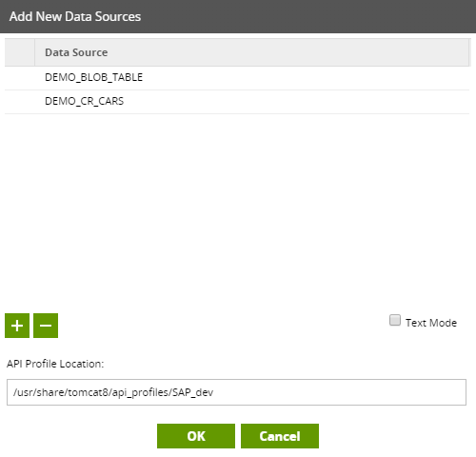Add a new data source with plus button
The height and width of the screenshot is (457, 476).
(x=17, y=326)
